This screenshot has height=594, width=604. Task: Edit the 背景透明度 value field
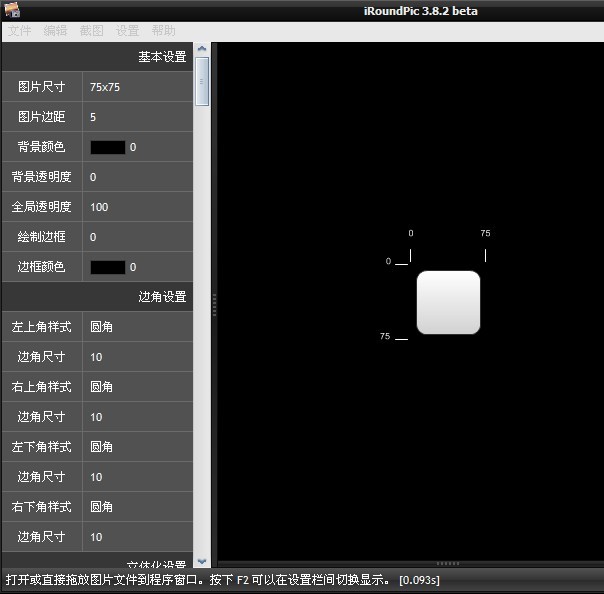click(138, 177)
